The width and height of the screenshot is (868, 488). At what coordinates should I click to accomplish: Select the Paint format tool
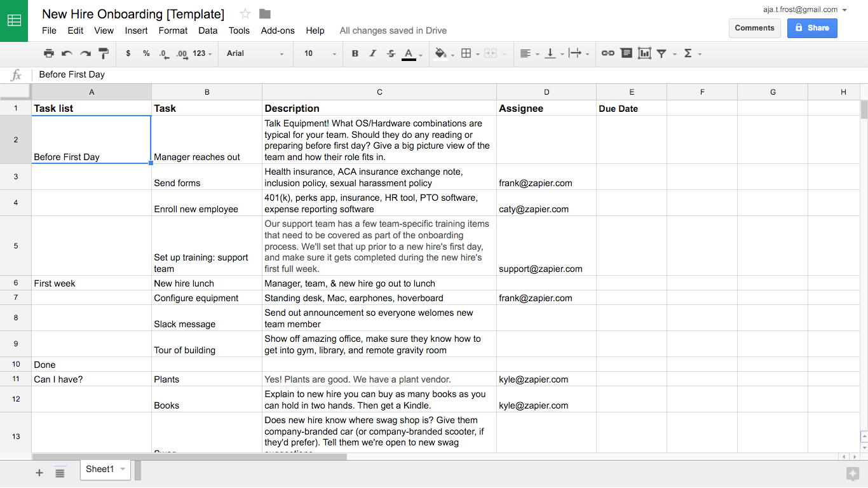(103, 53)
